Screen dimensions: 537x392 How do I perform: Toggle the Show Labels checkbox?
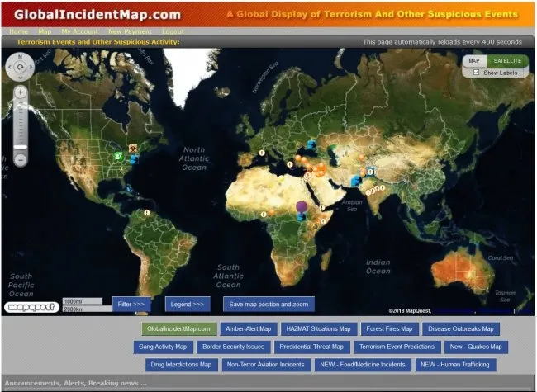click(x=476, y=73)
